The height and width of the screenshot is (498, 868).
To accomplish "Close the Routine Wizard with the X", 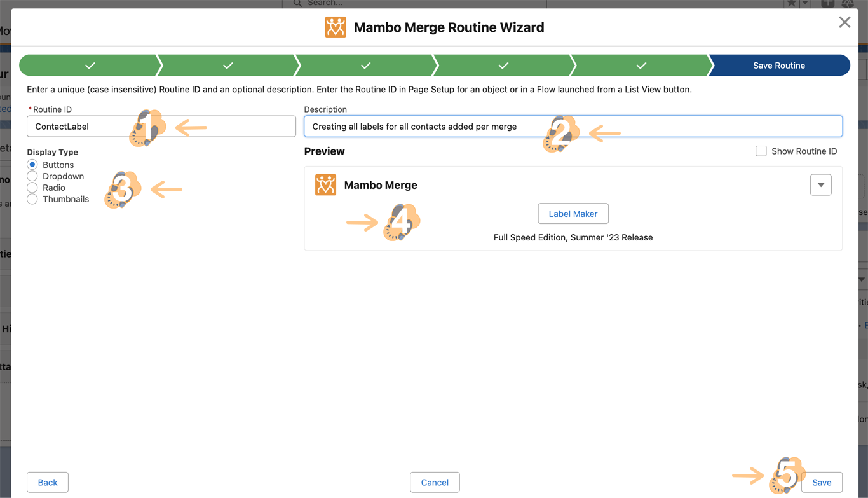I will tap(844, 23).
